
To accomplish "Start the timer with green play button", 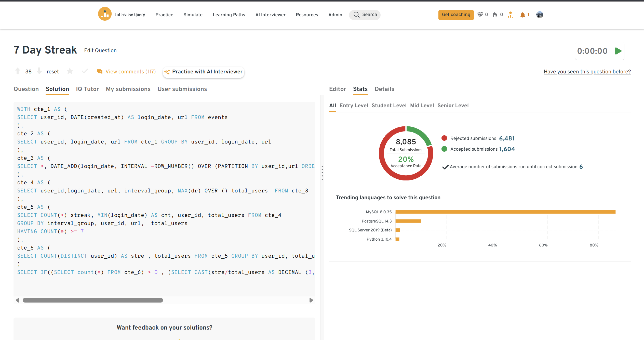I will point(618,51).
